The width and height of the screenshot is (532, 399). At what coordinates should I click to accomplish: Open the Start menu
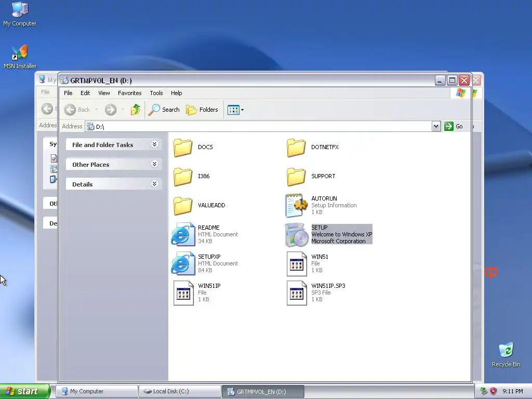24,391
